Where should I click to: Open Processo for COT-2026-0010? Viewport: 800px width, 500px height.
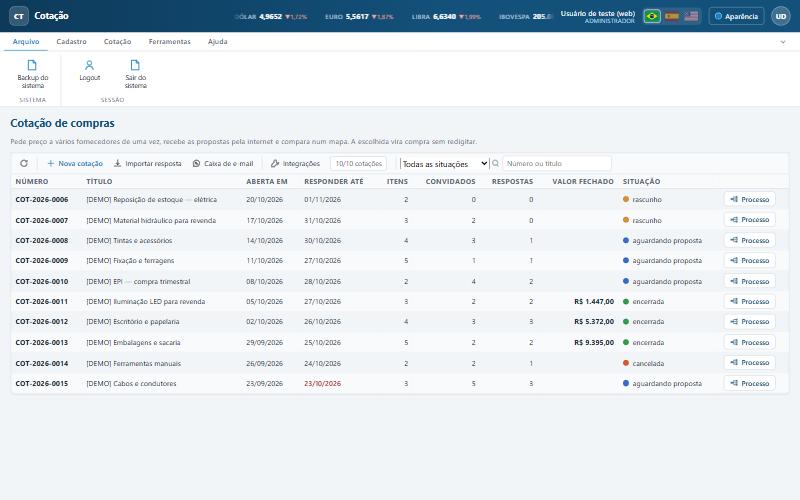(749, 281)
